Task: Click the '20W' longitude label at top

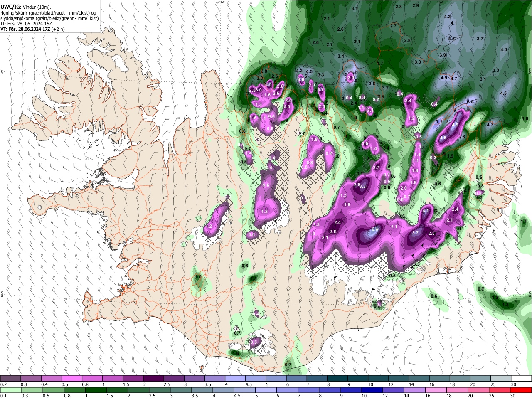Action: point(221,2)
